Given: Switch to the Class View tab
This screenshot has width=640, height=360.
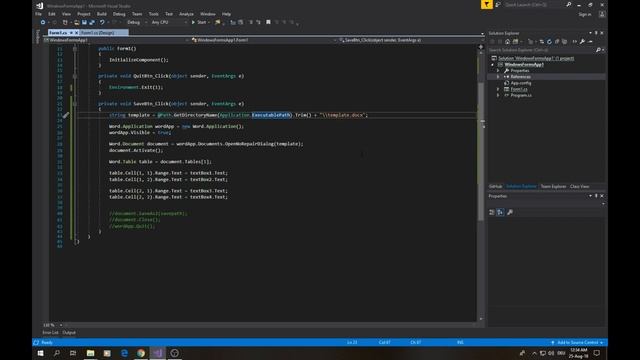Looking at the screenshot, I should coord(580,187).
